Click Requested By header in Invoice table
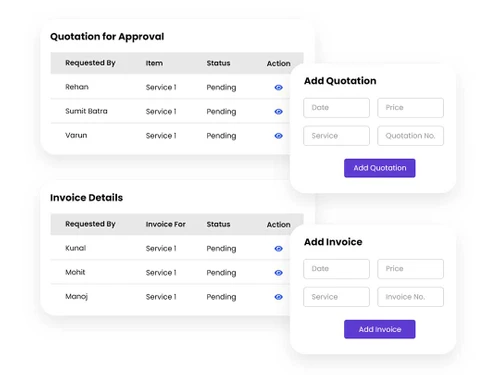500x375 pixels. [x=90, y=224]
